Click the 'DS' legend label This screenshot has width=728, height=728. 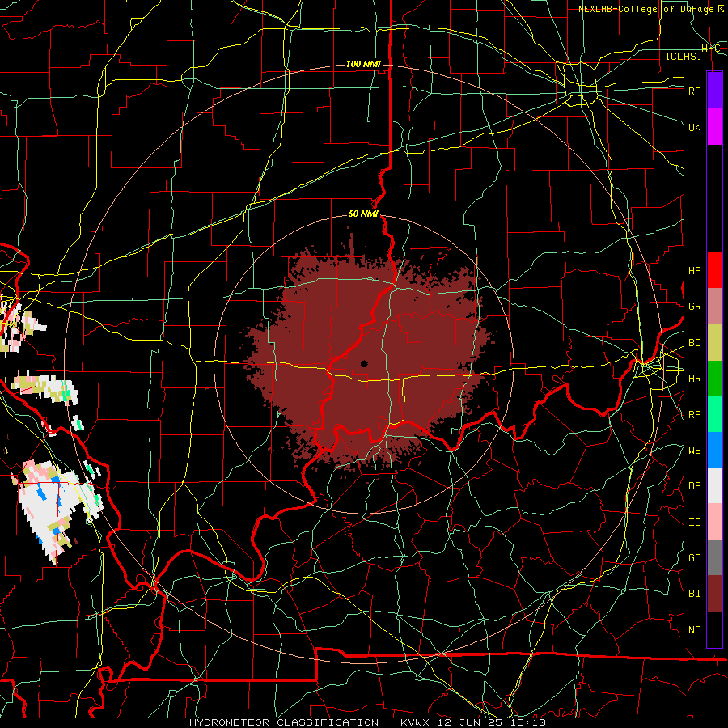click(694, 486)
